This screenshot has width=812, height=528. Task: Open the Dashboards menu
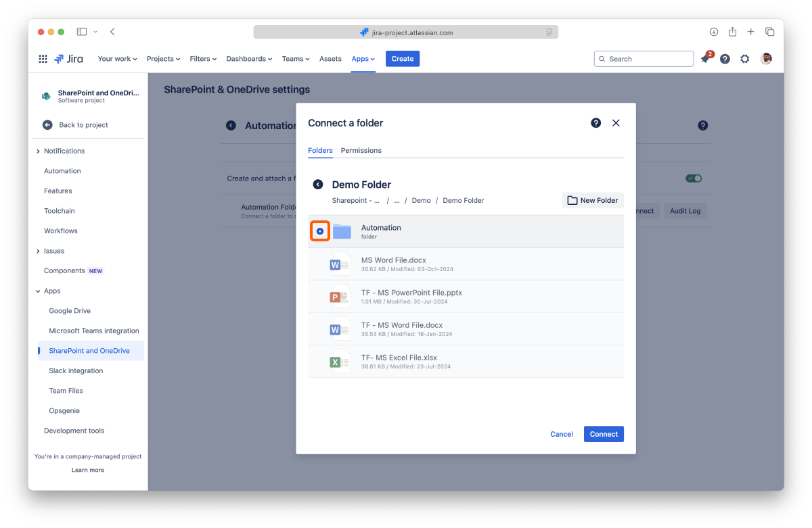click(249, 59)
